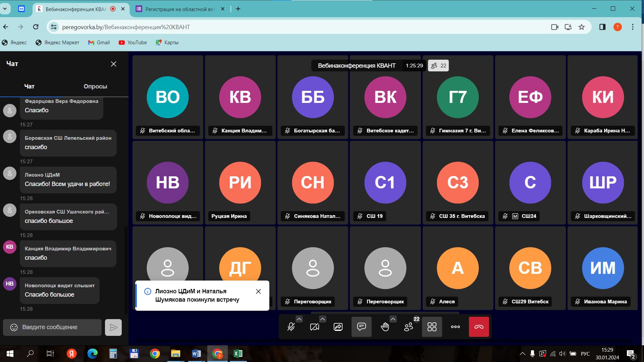The image size is (644, 362).
Task: Open emoji picker in message field
Action: click(14, 327)
